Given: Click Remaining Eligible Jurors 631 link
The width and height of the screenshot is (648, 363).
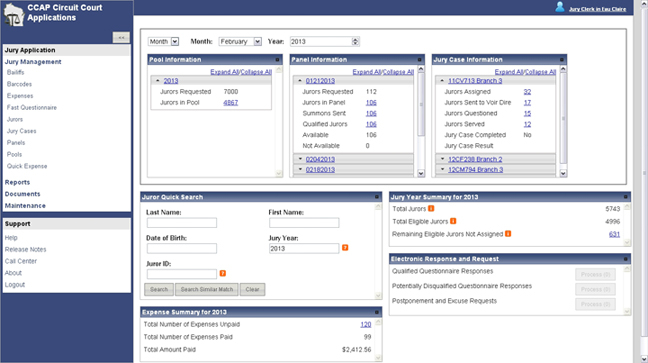Looking at the screenshot, I should point(614,234).
